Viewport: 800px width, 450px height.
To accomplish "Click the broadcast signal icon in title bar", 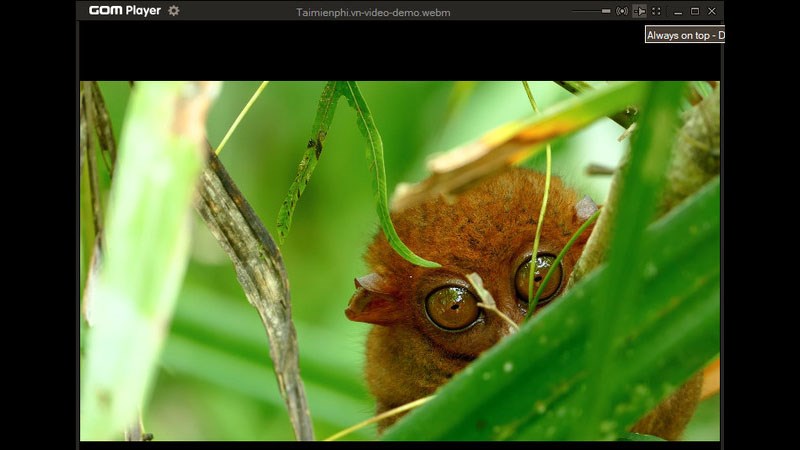I will coord(622,11).
